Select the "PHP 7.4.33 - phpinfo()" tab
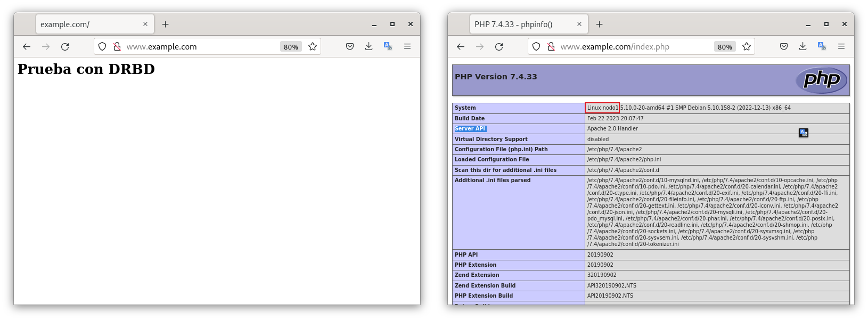The image size is (868, 320). pos(522,24)
